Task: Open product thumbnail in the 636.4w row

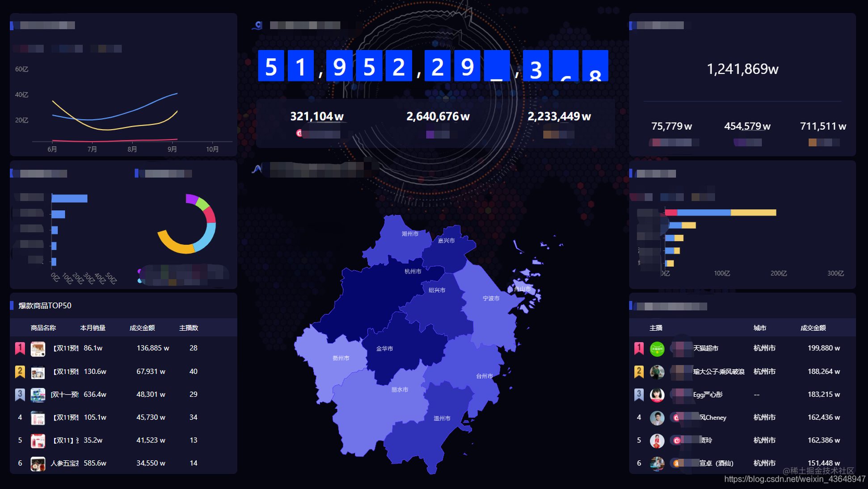Action: point(38,395)
